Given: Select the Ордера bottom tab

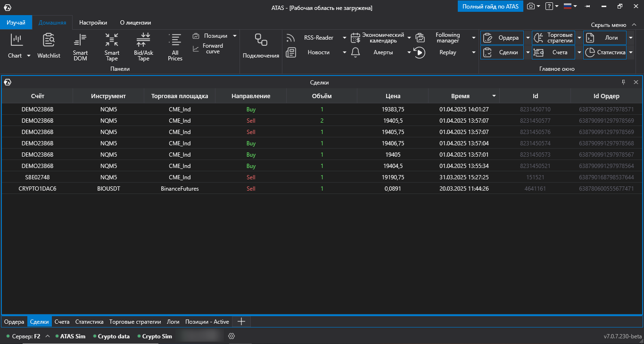Looking at the screenshot, I should 14,322.
